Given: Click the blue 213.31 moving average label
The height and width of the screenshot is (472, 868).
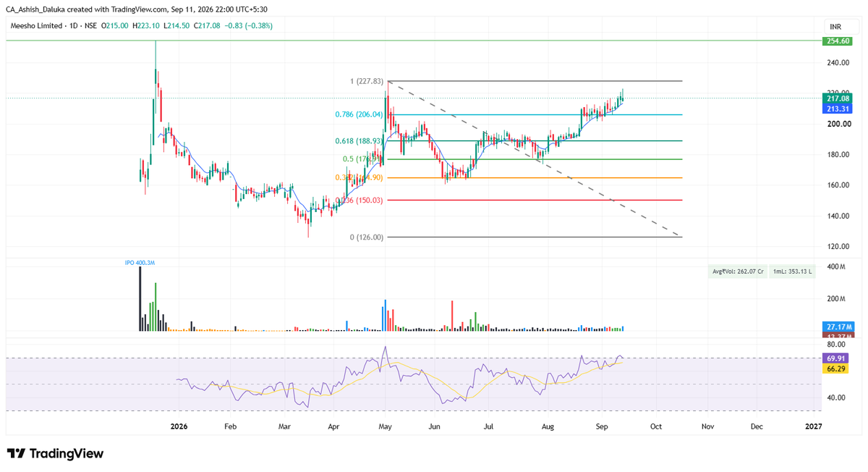Looking at the screenshot, I should pyautogui.click(x=838, y=109).
